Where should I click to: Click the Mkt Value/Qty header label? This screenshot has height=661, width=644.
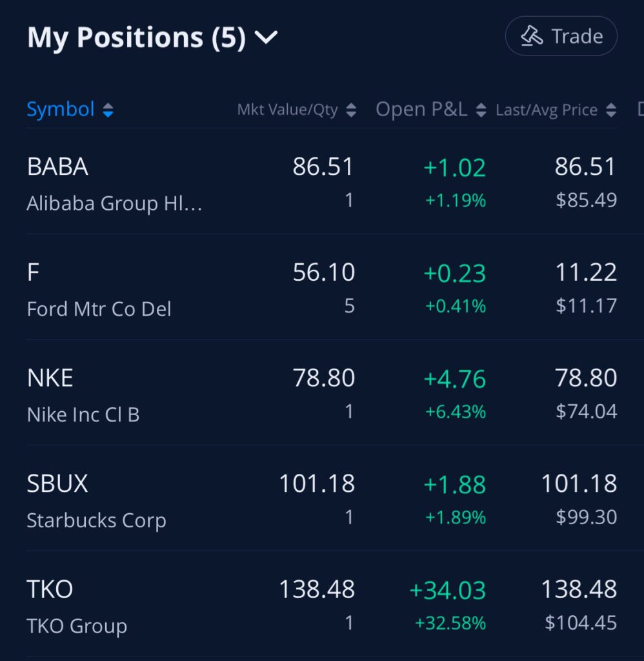pos(287,110)
